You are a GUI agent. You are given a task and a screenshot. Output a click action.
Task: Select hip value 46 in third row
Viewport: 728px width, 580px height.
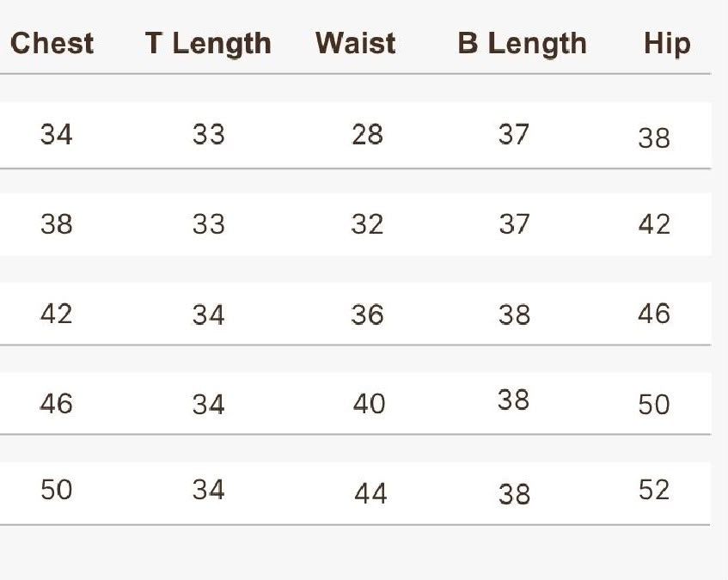pyautogui.click(x=654, y=314)
